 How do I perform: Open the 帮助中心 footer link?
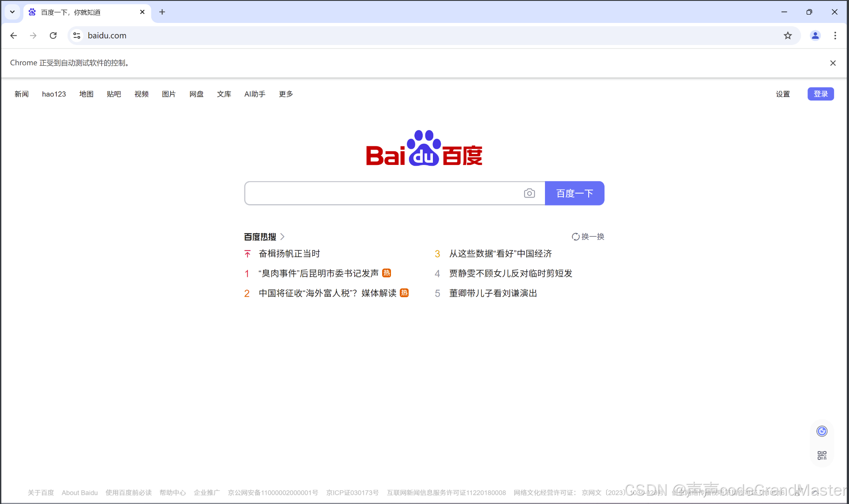173,493
